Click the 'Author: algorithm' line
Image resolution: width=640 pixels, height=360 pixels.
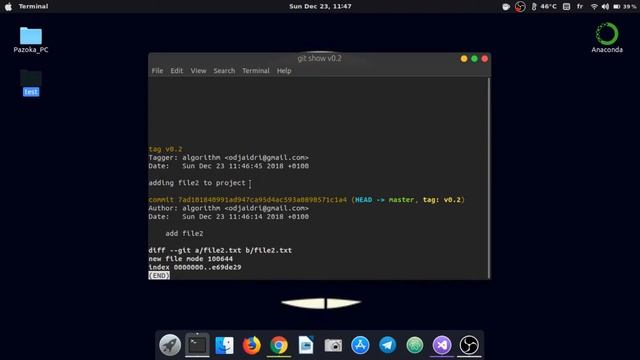coord(229,208)
